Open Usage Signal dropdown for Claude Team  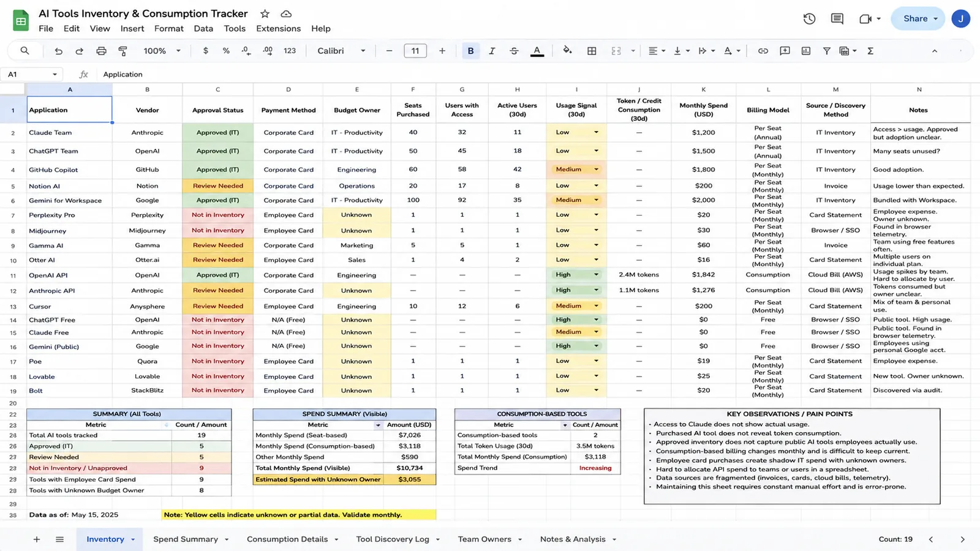click(596, 132)
